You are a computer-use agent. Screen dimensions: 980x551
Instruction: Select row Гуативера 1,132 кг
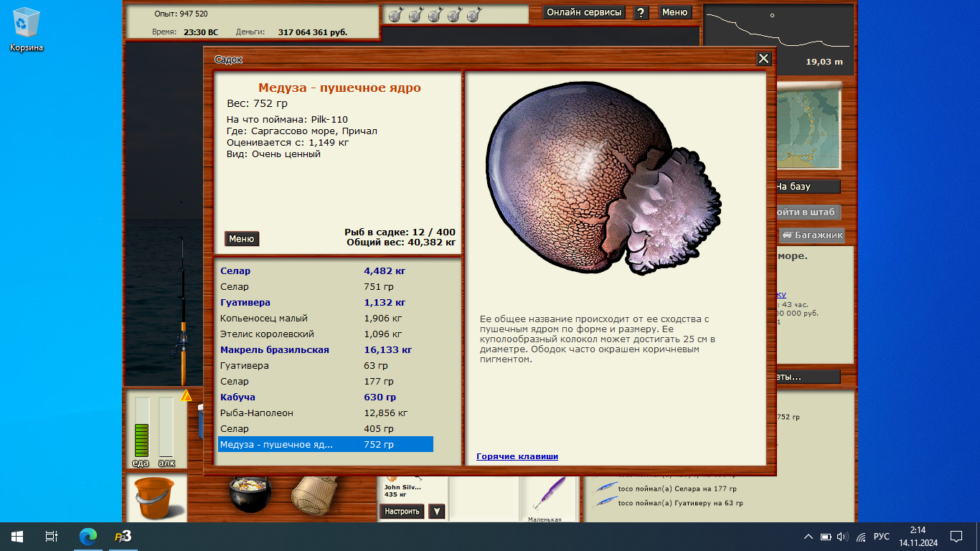click(x=326, y=303)
